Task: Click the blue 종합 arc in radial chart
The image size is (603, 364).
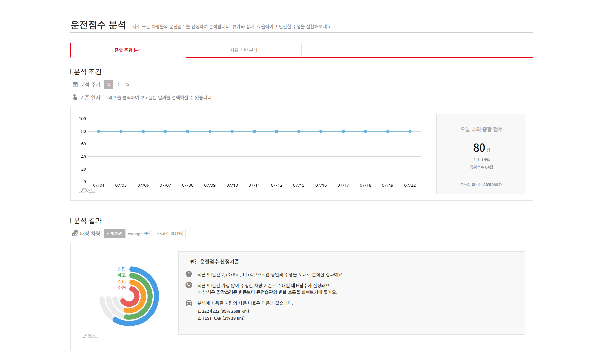Action: pyautogui.click(x=156, y=297)
